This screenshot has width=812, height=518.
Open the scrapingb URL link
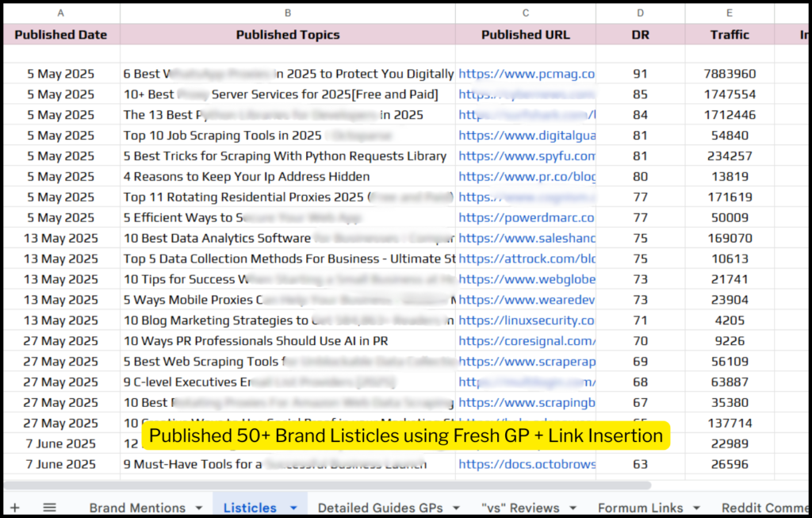[x=527, y=402]
